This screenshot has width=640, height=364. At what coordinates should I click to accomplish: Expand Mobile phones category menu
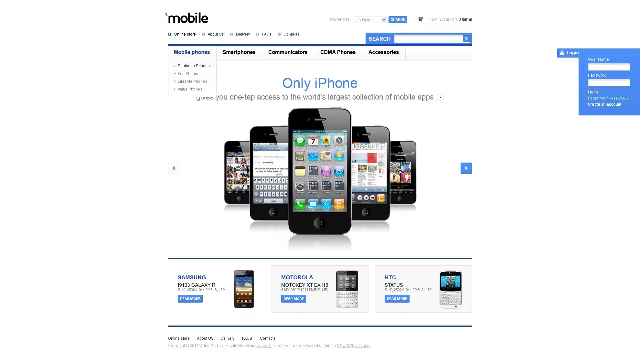click(x=192, y=52)
